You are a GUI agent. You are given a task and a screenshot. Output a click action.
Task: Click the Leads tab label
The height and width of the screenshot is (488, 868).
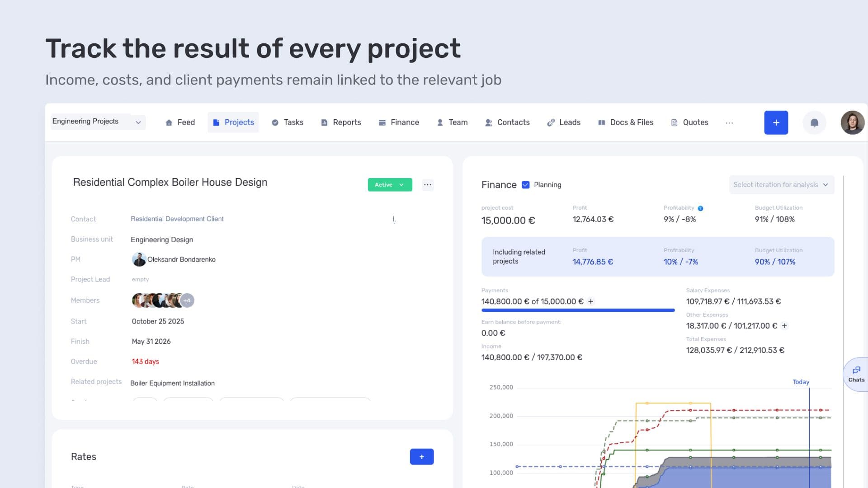pyautogui.click(x=570, y=122)
